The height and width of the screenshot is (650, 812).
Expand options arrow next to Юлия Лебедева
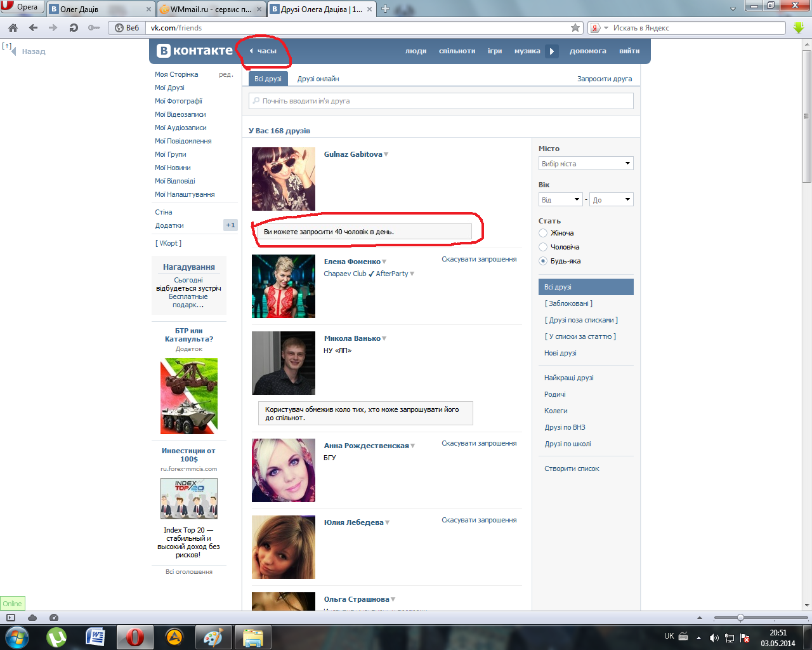click(388, 523)
